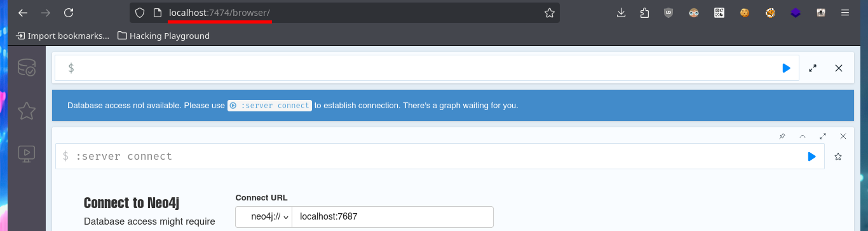Click Import bookmarks in bookmarks bar
The image size is (868, 231).
62,36
